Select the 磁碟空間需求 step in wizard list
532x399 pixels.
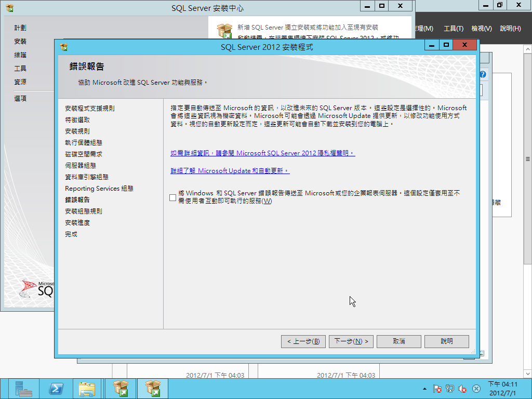[x=84, y=154]
